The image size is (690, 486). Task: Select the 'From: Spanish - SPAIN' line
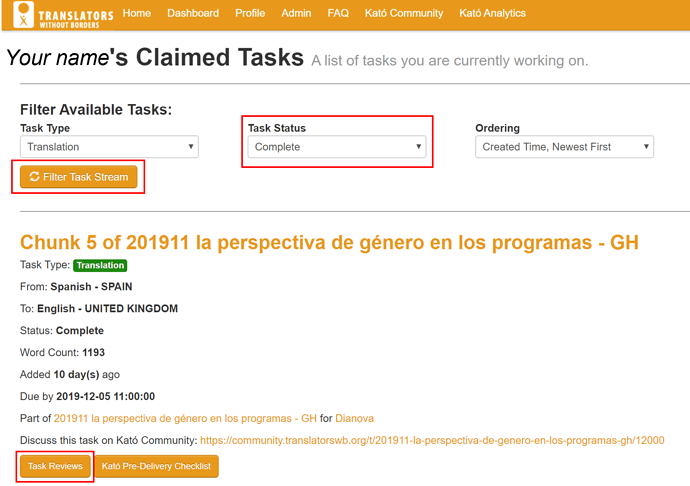[76, 287]
